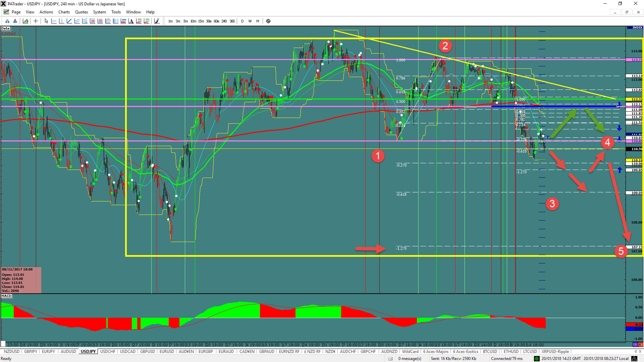Switch timeframe to Daily (D)
This screenshot has width=644, height=362.
coord(242,21)
